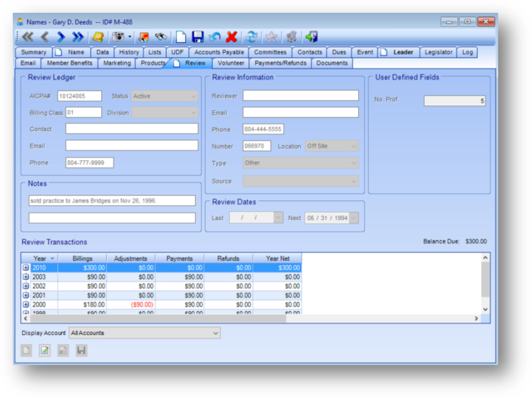
Task: Switch to the Payments/Refunds tab
Action: pyautogui.click(x=281, y=63)
